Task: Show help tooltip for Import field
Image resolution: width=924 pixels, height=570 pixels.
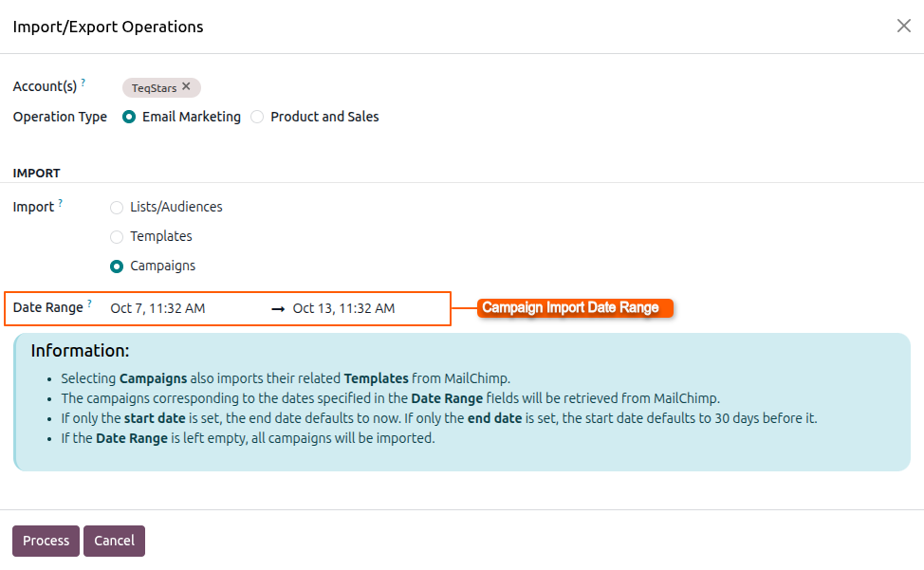Action: (x=60, y=203)
